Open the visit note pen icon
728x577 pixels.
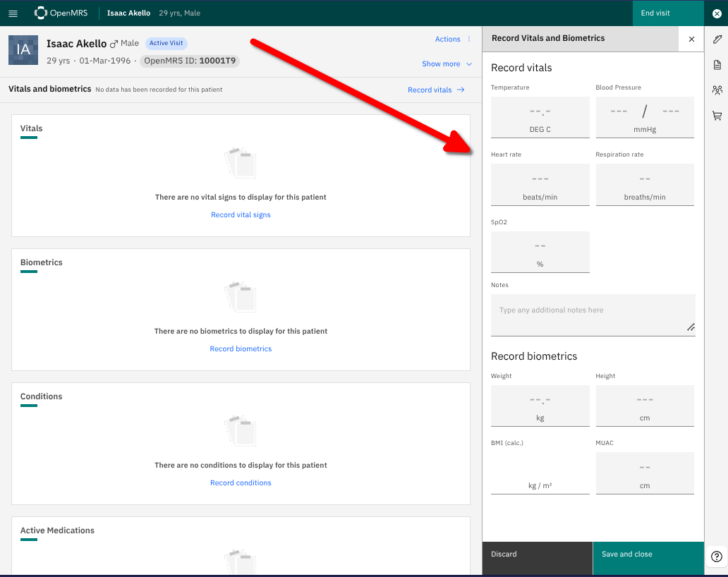(717, 40)
